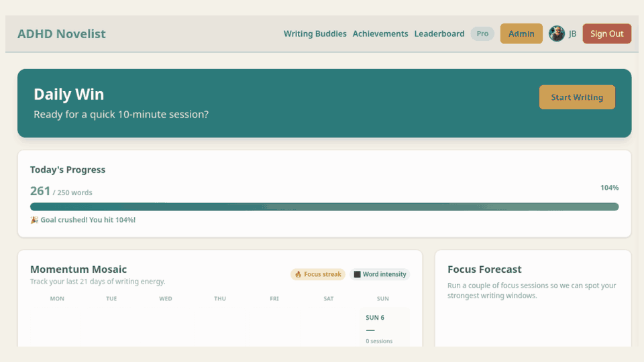Click the TUE column header

coord(111,299)
